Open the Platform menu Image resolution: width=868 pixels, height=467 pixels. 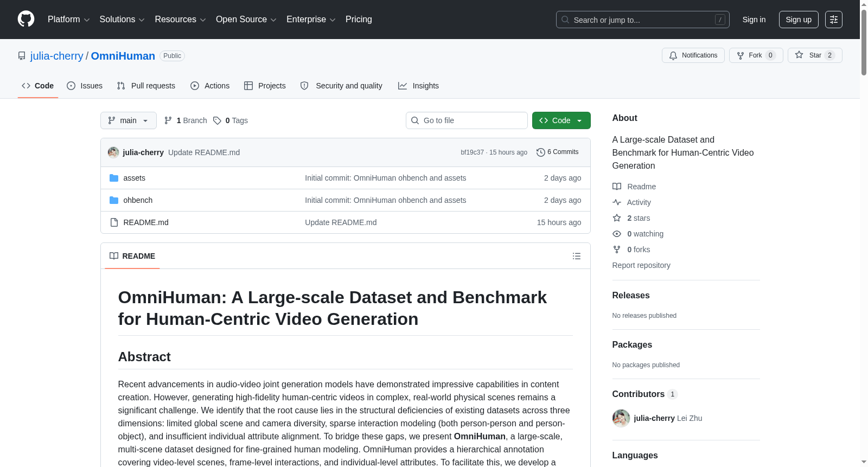(x=68, y=20)
